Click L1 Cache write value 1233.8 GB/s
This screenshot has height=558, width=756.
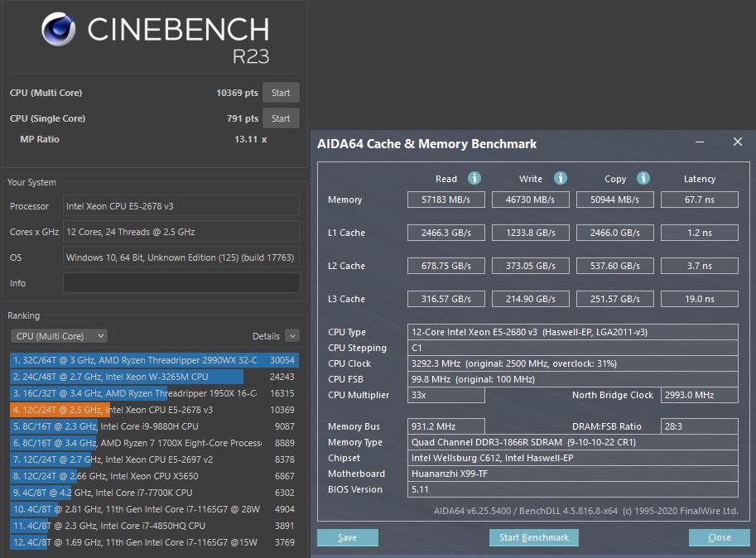[x=530, y=233]
